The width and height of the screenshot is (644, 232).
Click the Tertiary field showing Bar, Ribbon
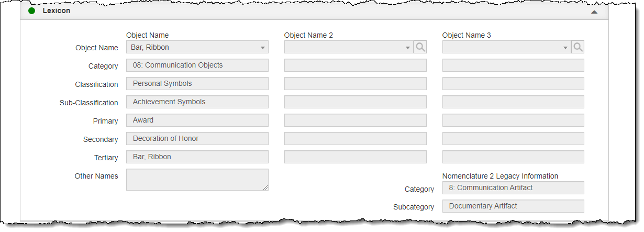197,157
